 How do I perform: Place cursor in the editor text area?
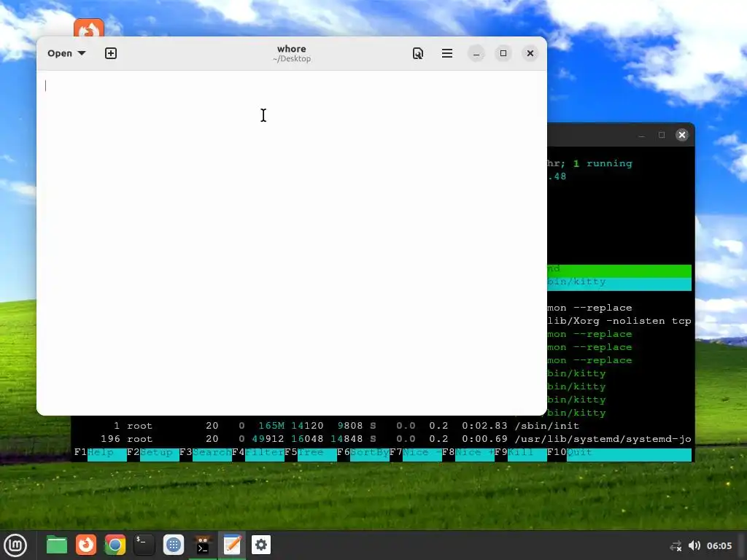pyautogui.click(x=292, y=243)
